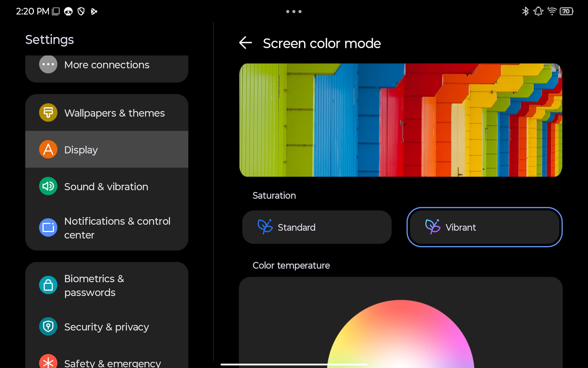This screenshot has width=588, height=368.
Task: Tap the gray More connections dots icon
Action: tap(48, 64)
